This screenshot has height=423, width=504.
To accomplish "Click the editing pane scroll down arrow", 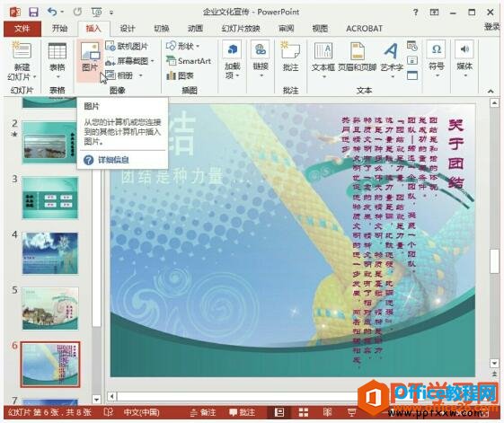I will tap(494, 363).
